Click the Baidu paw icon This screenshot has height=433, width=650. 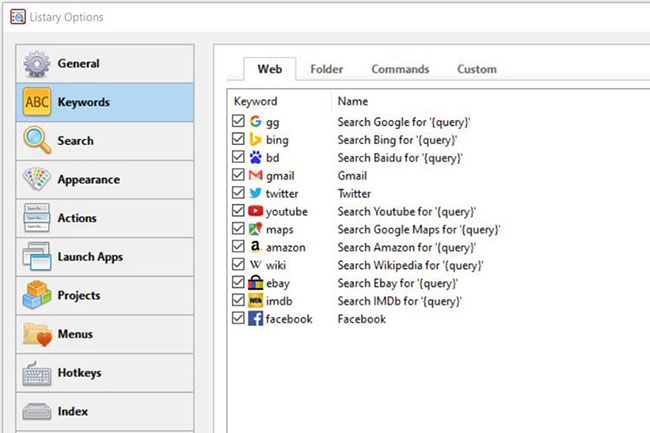coord(255,157)
